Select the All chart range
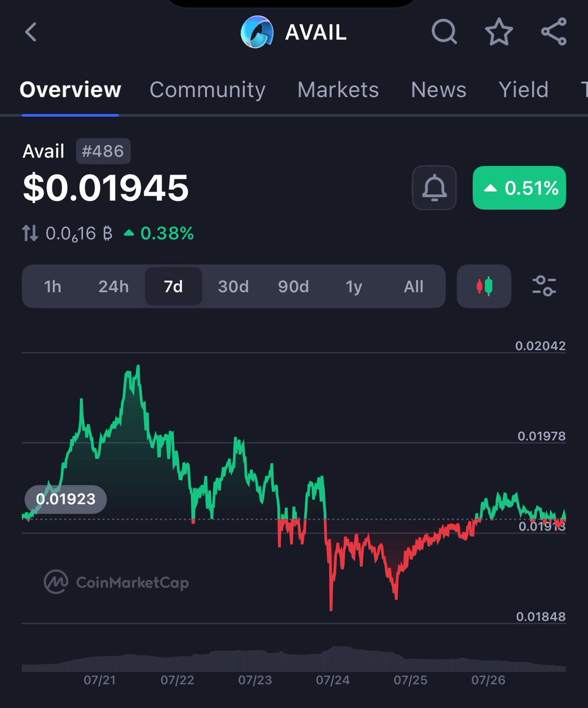This screenshot has width=588, height=708. point(413,287)
